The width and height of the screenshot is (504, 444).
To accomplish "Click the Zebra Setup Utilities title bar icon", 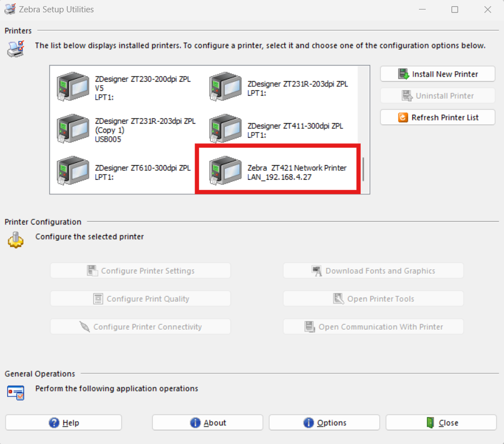I will point(10,10).
